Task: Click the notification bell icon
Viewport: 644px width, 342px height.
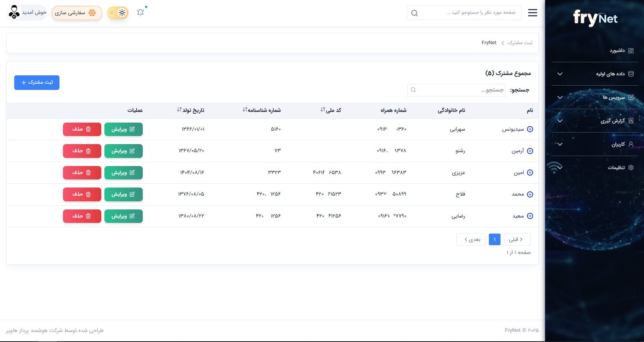Action: [x=140, y=12]
